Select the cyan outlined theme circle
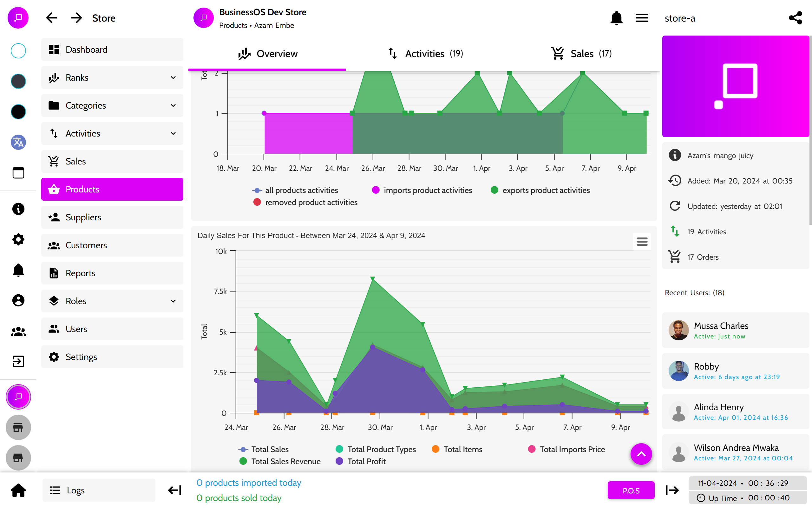This screenshot has height=508, width=812. click(18, 51)
